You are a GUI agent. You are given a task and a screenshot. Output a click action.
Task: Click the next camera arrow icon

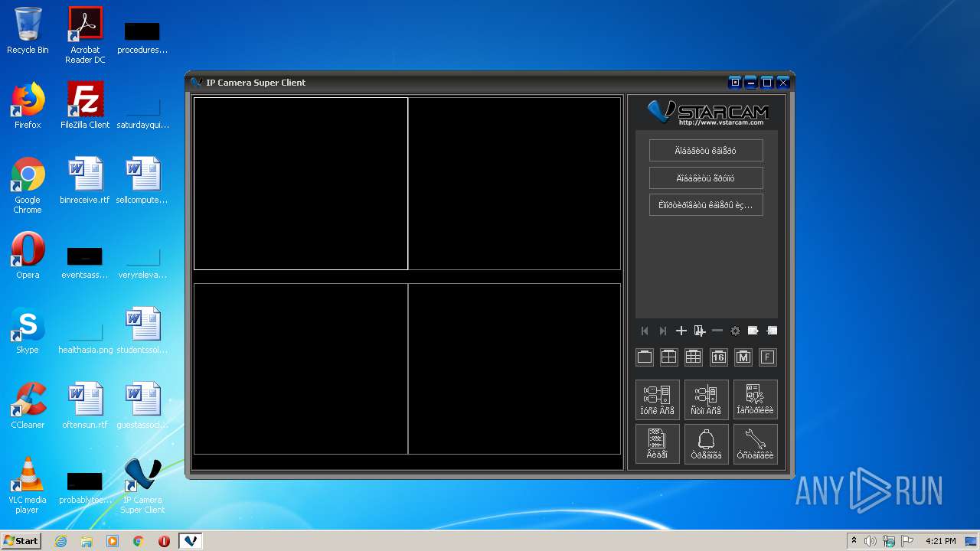[x=663, y=331]
